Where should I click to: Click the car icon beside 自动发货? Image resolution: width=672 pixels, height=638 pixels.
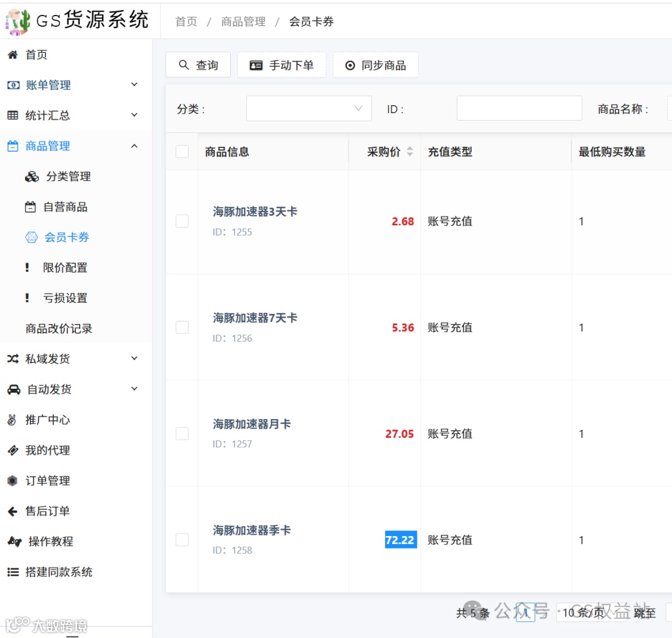[14, 389]
